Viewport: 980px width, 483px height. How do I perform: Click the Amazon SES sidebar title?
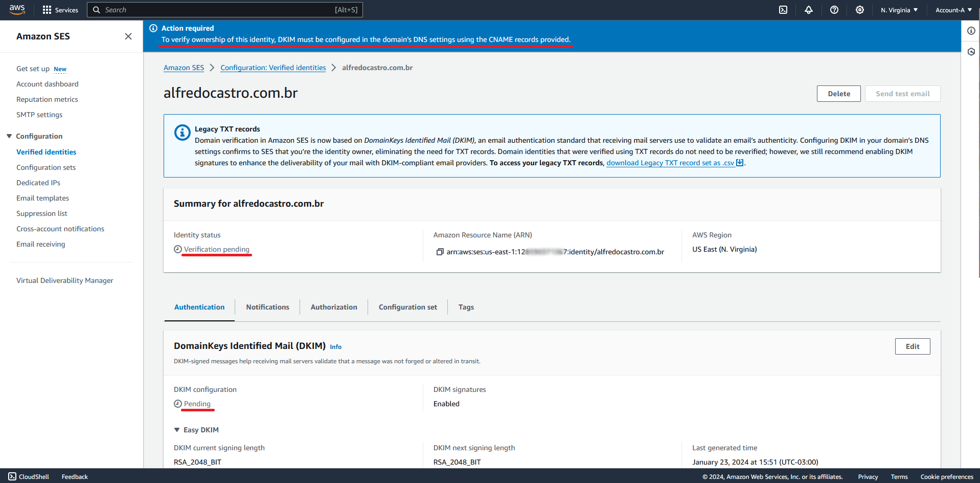click(43, 36)
